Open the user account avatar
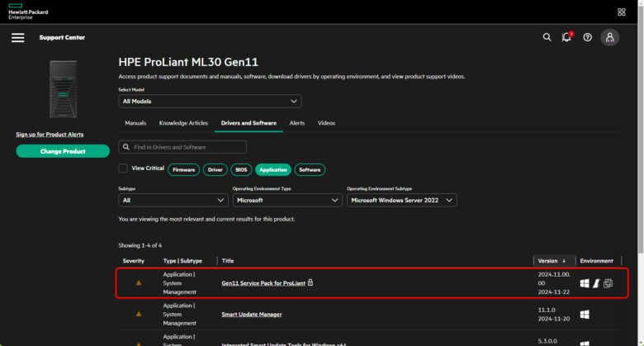The width and height of the screenshot is (644, 346). [x=610, y=37]
